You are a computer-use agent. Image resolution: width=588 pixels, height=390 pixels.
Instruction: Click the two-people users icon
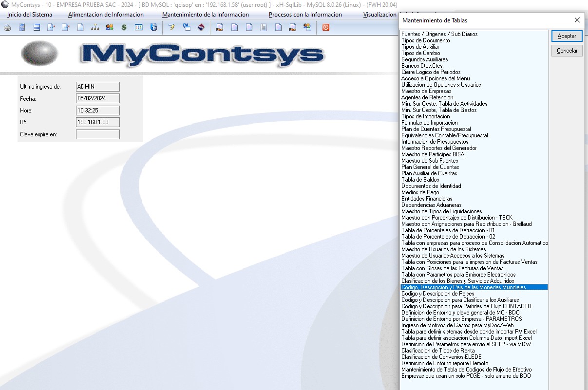(110, 28)
